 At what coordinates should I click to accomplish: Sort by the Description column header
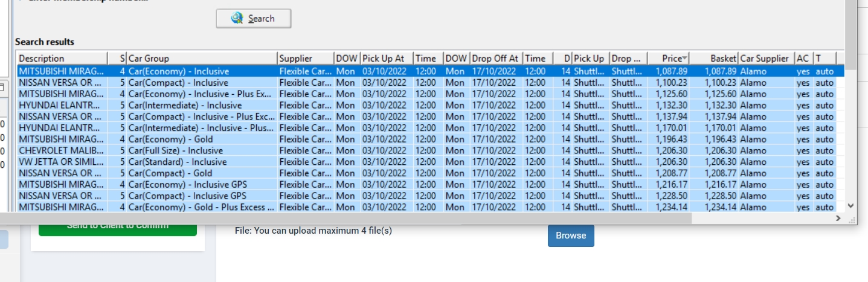pos(62,59)
